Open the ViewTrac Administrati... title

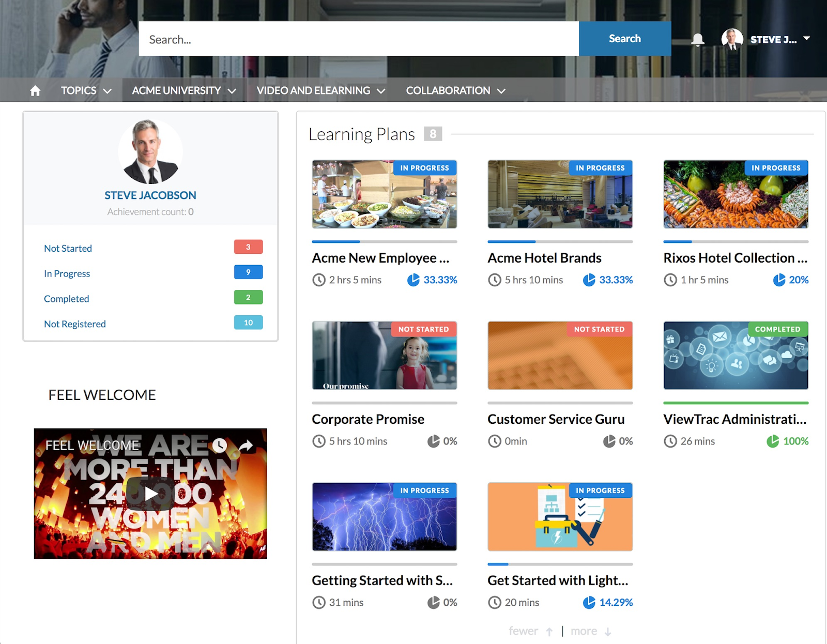[x=735, y=419]
